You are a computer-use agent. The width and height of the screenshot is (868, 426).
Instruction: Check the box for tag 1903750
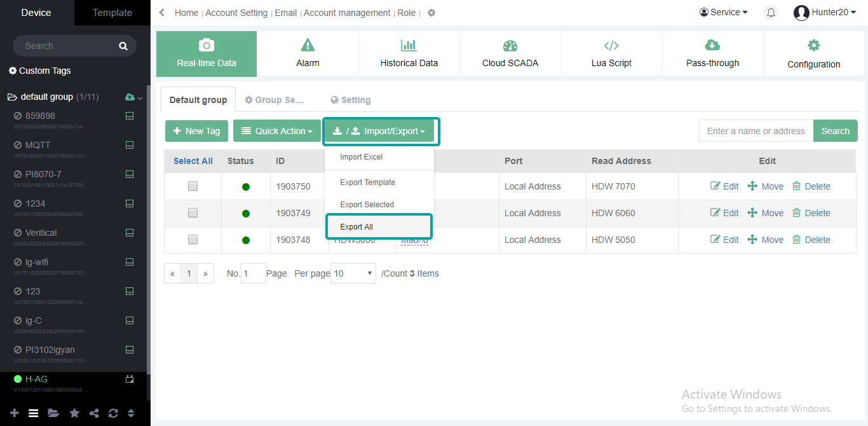pos(193,186)
